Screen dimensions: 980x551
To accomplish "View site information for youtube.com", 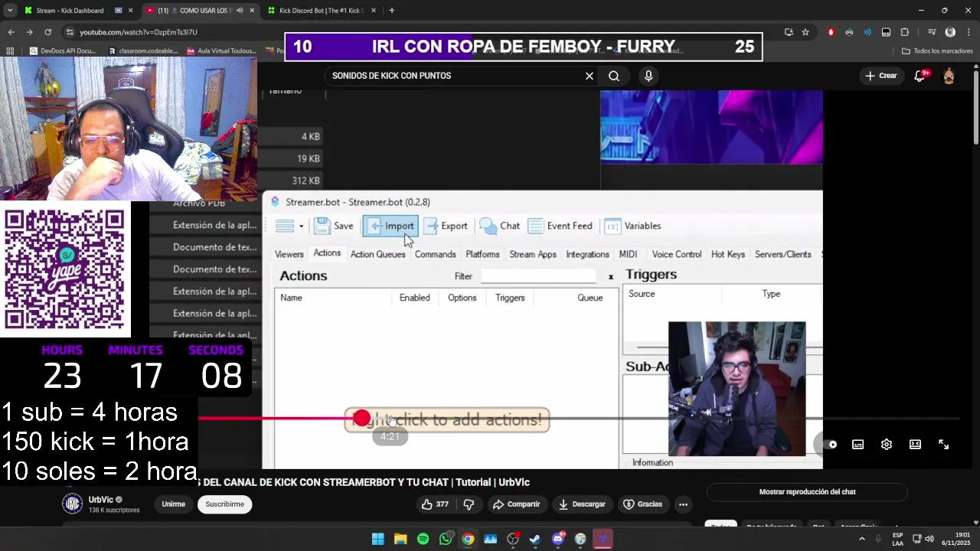I will click(70, 32).
